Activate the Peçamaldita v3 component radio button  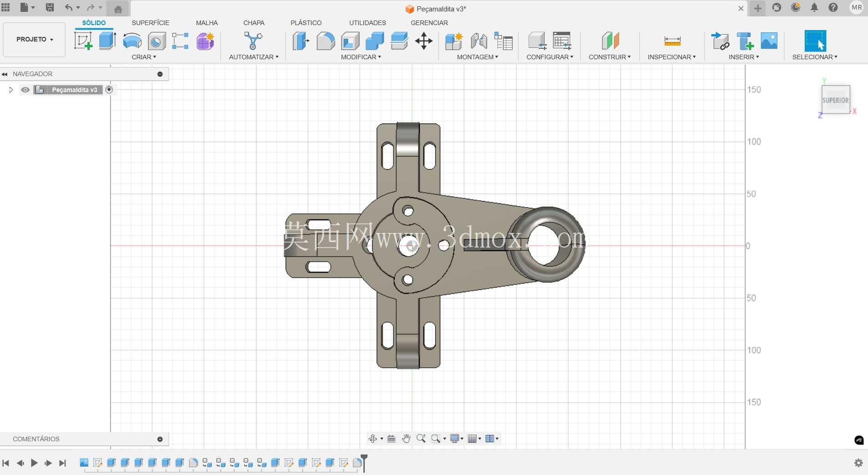pyautogui.click(x=109, y=90)
